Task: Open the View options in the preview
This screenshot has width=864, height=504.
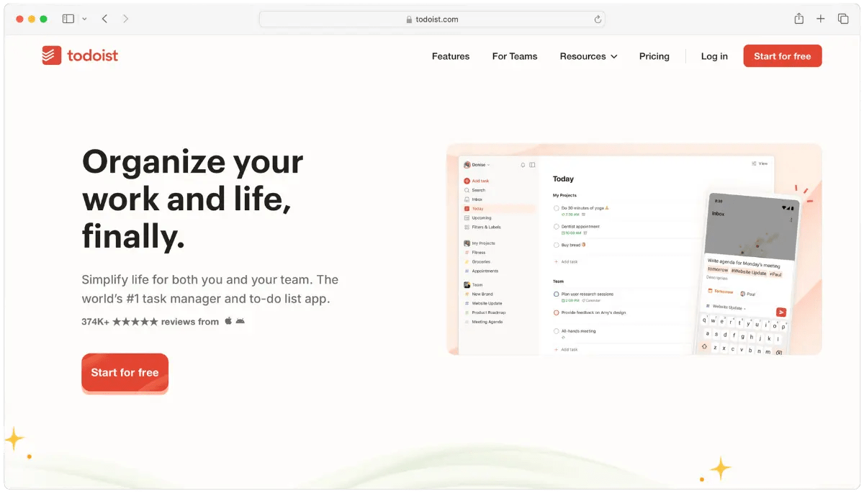Action: tap(760, 163)
